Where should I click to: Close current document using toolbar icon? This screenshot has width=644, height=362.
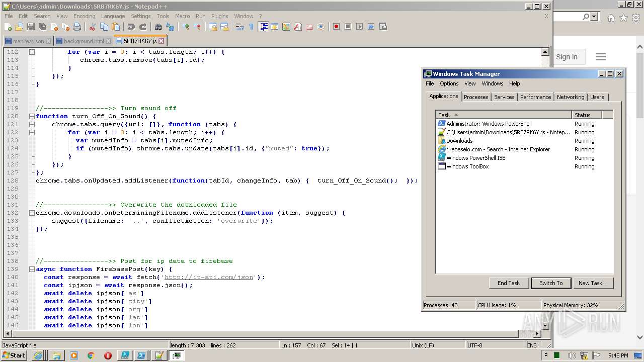point(54,27)
